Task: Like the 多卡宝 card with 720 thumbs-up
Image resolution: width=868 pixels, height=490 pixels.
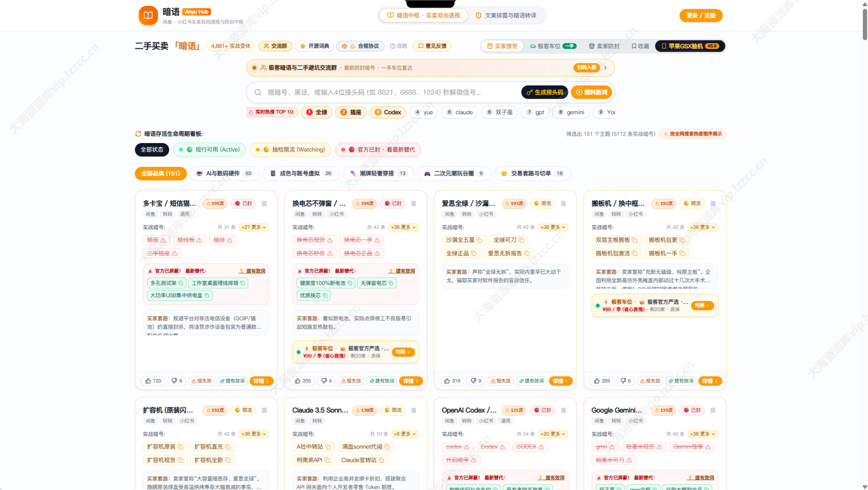Action: [153, 381]
